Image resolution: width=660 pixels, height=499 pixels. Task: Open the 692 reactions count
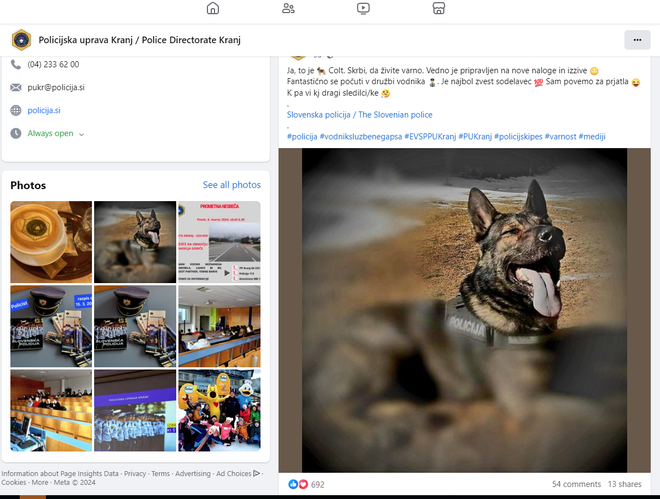(x=318, y=485)
